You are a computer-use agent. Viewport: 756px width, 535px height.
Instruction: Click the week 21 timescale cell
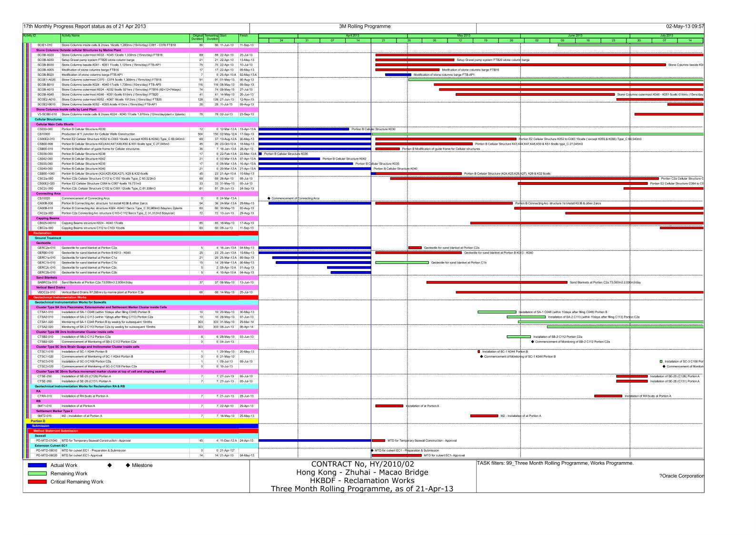click(x=383, y=40)
